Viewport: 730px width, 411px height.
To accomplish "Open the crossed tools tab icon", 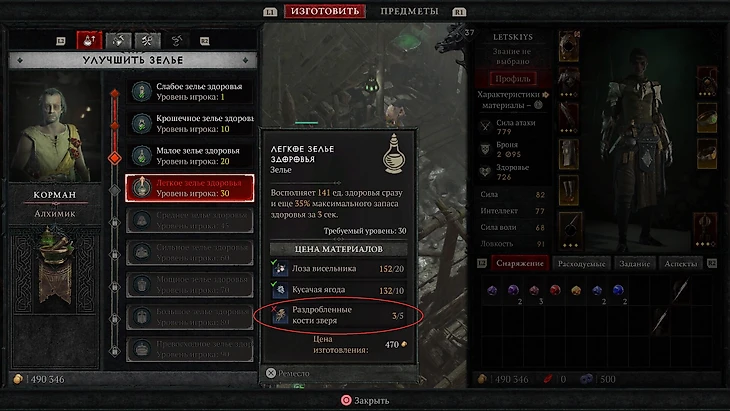I will pyautogui.click(x=147, y=41).
